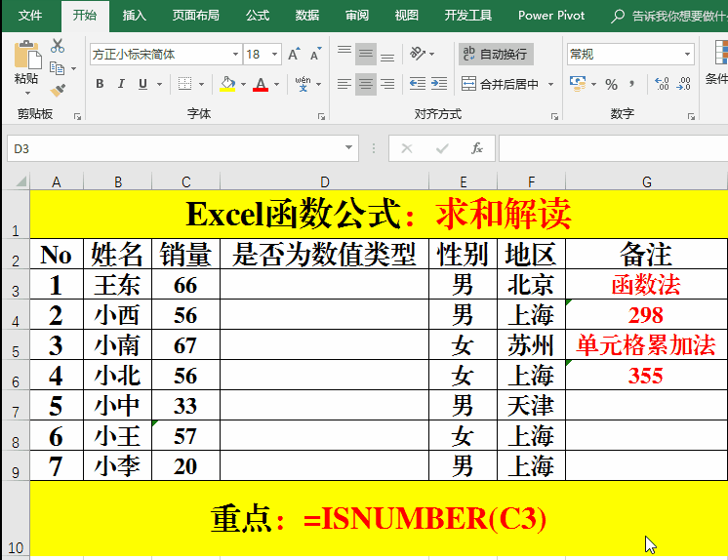Open the 开发工具 Developer tab
This screenshot has width=728, height=560.
[x=468, y=16]
